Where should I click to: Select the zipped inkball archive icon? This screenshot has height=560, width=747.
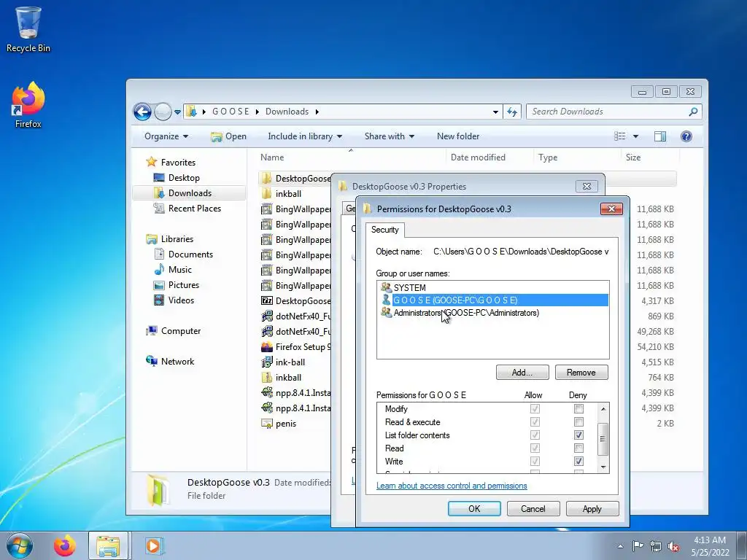pyautogui.click(x=267, y=378)
